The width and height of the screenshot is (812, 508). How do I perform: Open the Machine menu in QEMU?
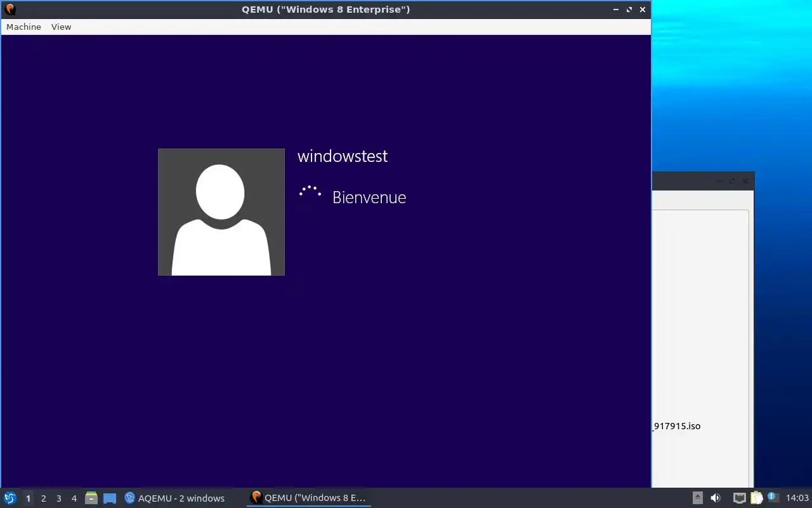23,27
